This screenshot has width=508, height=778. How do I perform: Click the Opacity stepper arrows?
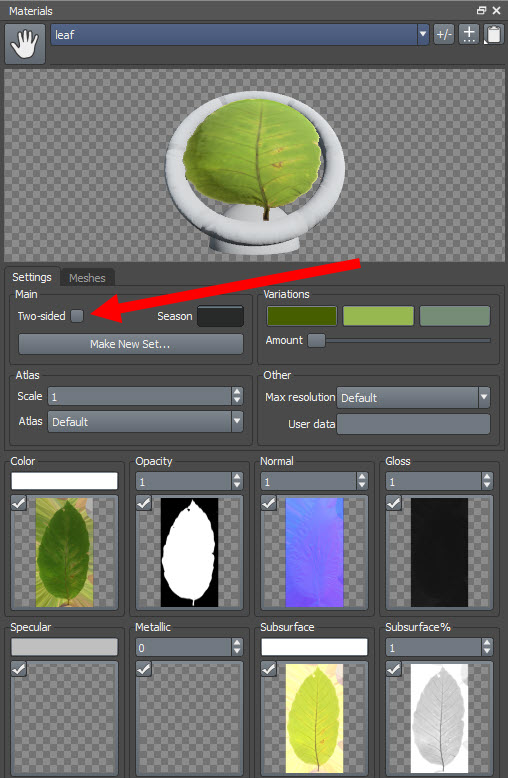(237, 481)
